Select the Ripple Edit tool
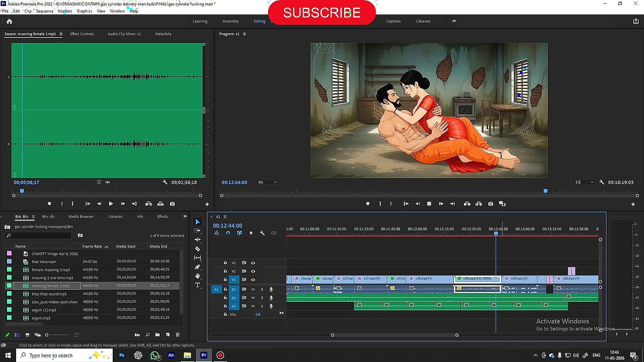Viewport: 644px width, 362px height. coord(197,240)
